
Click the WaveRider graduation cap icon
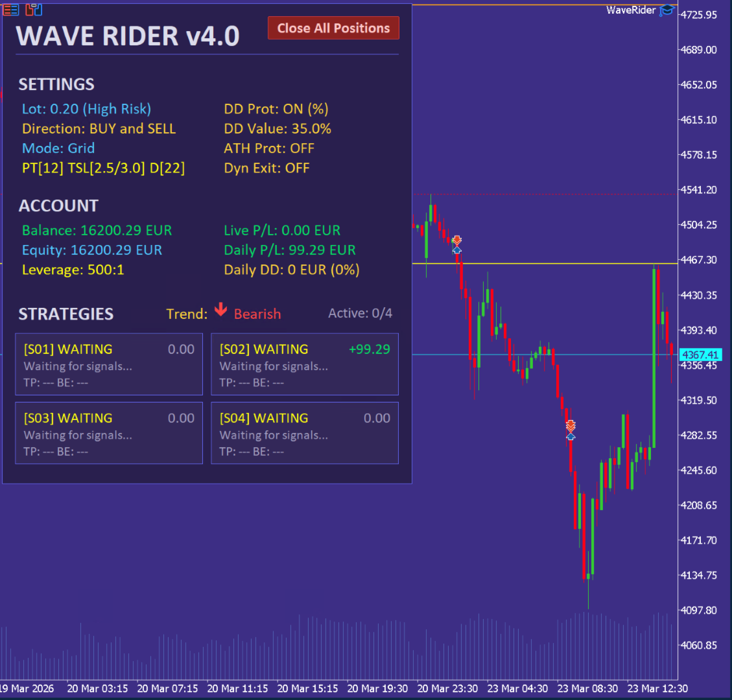coord(665,10)
